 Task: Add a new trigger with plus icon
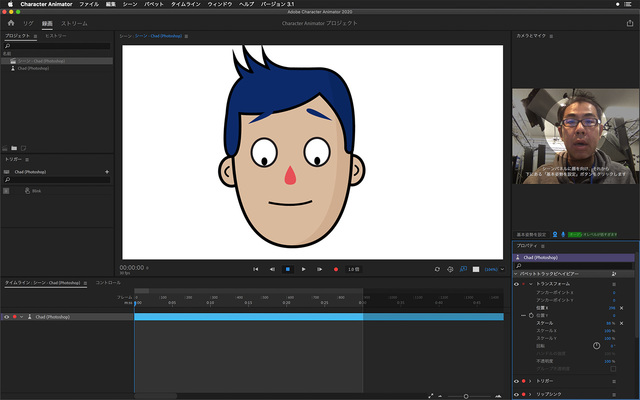click(x=107, y=172)
